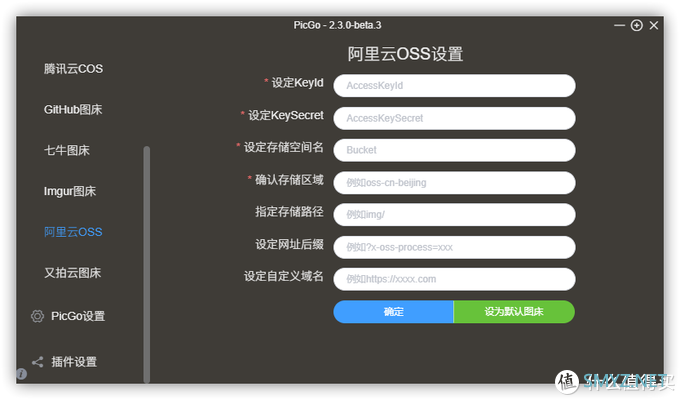Click the 设定KeyId label

297,82
